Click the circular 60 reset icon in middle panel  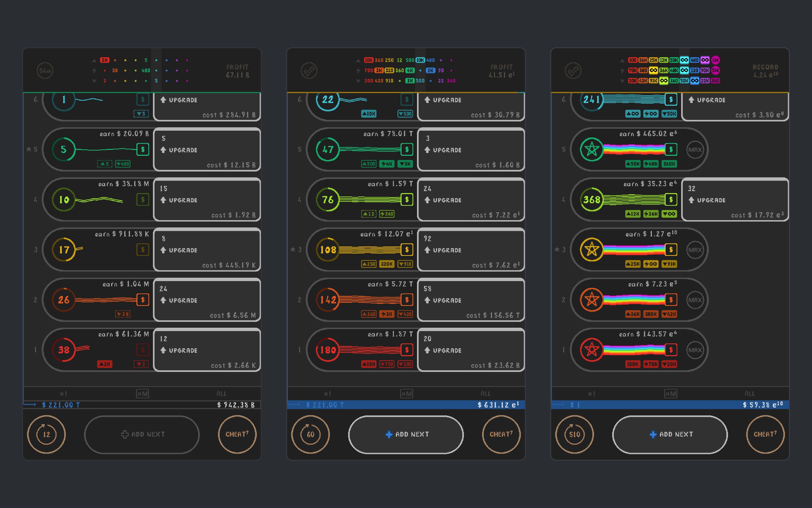(x=310, y=434)
